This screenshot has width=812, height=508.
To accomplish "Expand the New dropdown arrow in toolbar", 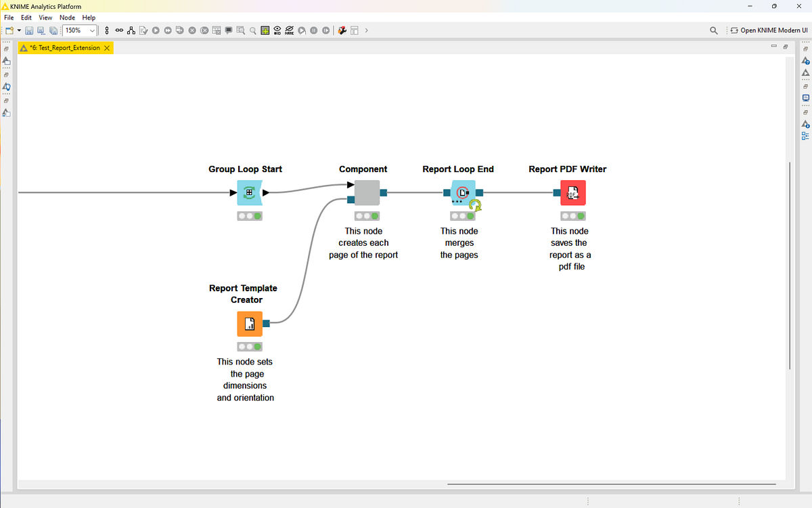I will tap(18, 30).
